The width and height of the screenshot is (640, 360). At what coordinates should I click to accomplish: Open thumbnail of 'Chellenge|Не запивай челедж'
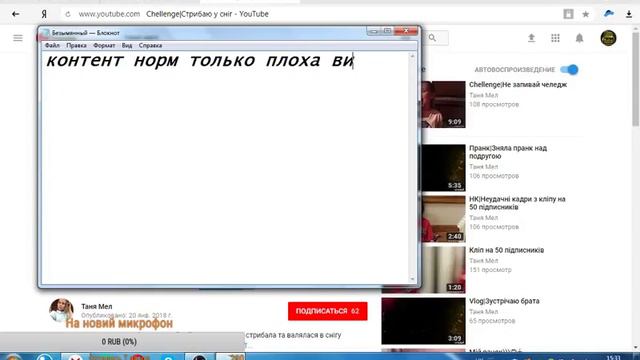pos(443,104)
